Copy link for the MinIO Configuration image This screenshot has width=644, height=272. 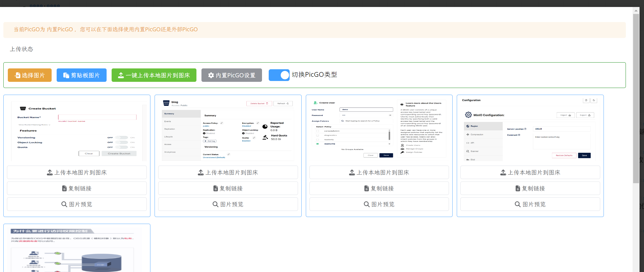[x=530, y=188]
